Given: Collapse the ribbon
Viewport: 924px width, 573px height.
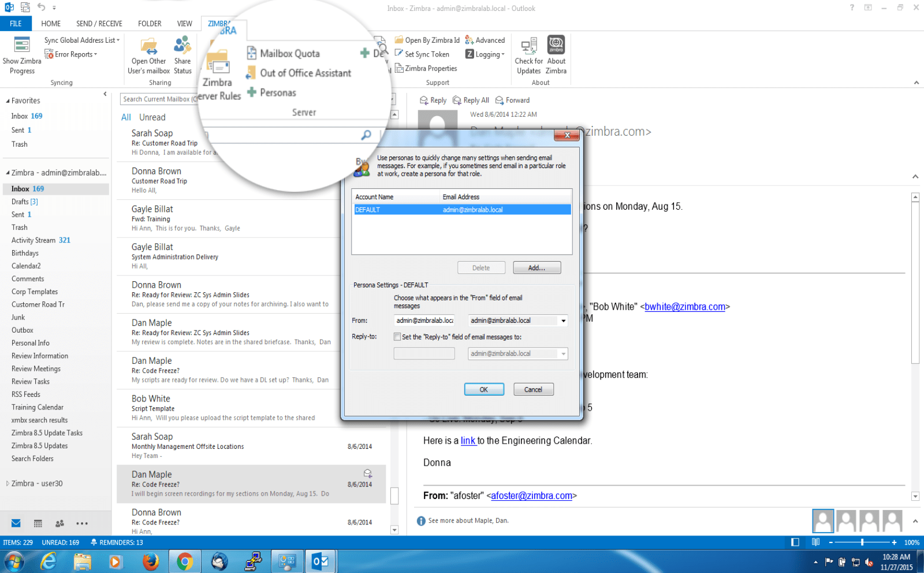Looking at the screenshot, I should 916,83.
